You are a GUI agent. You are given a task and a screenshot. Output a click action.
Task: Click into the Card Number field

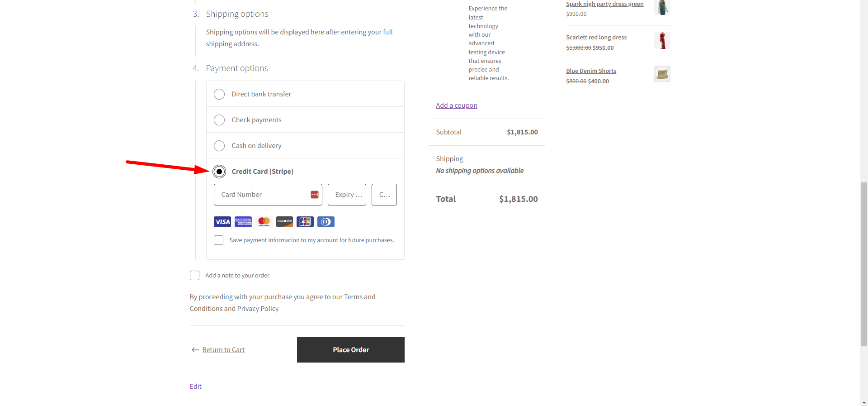pyautogui.click(x=262, y=195)
